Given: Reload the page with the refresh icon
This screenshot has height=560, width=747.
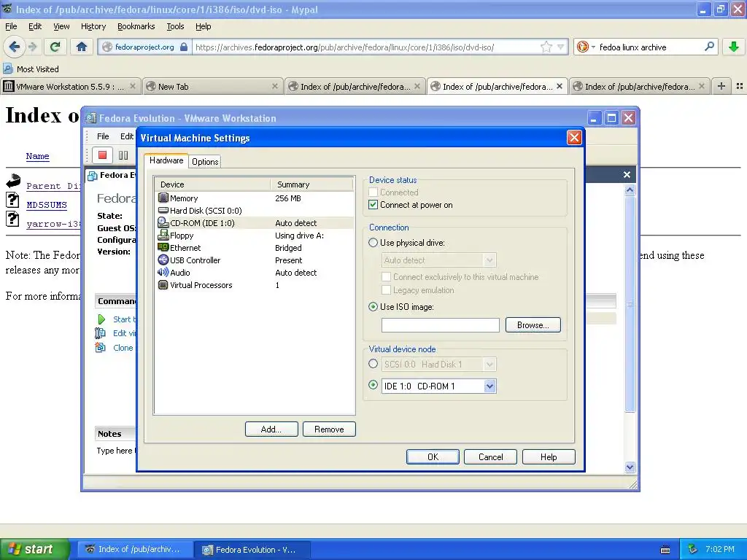Looking at the screenshot, I should click(x=55, y=47).
